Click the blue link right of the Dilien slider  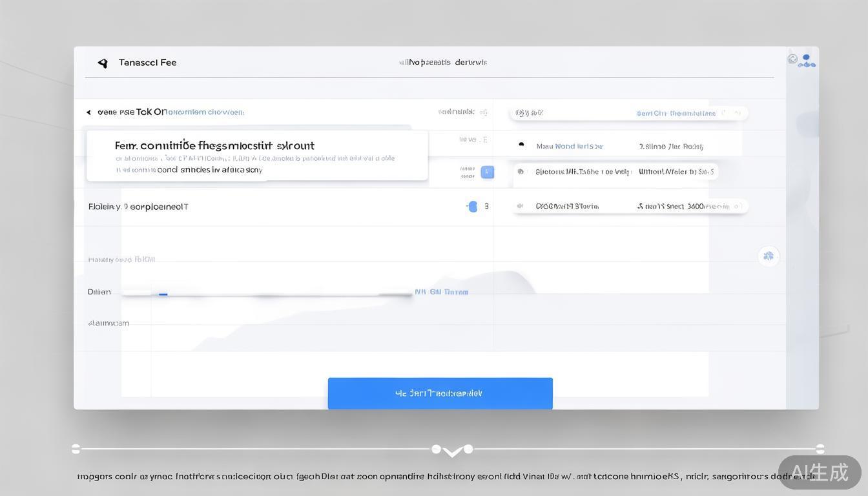441,292
